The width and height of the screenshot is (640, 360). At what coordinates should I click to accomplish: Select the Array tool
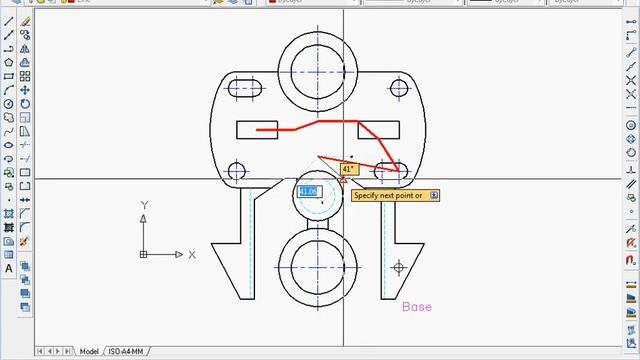click(25, 76)
